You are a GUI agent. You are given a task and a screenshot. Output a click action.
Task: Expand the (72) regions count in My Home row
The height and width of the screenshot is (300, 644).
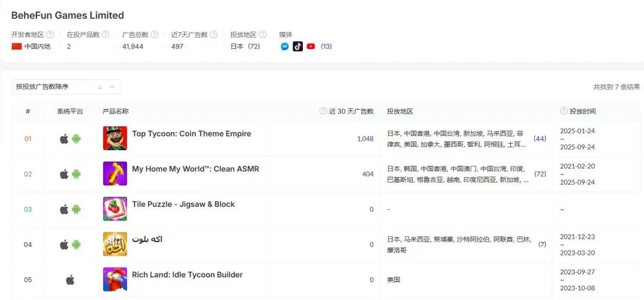click(x=540, y=174)
